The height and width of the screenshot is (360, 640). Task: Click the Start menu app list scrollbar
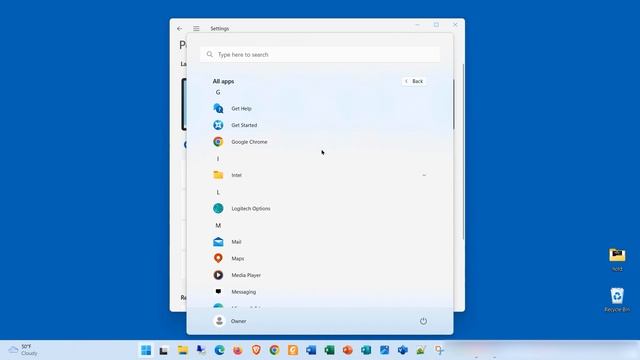(453, 104)
